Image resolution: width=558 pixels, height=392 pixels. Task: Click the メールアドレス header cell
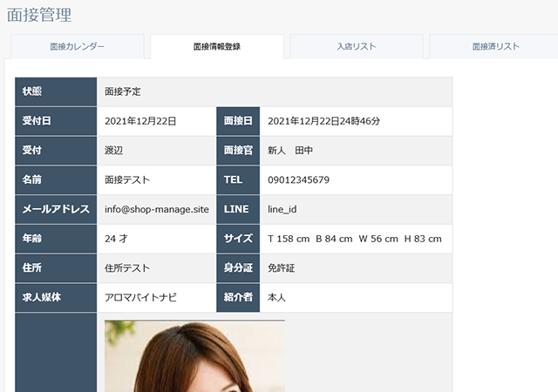(56, 210)
